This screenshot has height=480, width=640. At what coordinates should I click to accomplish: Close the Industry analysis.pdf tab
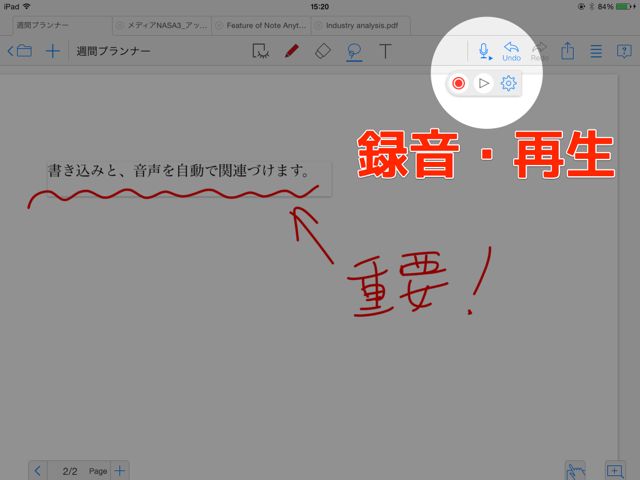coord(318,26)
